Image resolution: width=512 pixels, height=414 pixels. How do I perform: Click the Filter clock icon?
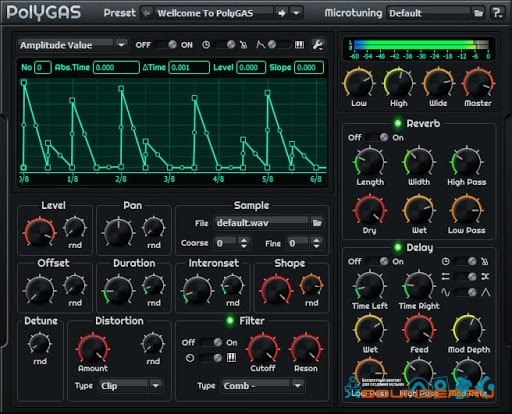point(190,358)
